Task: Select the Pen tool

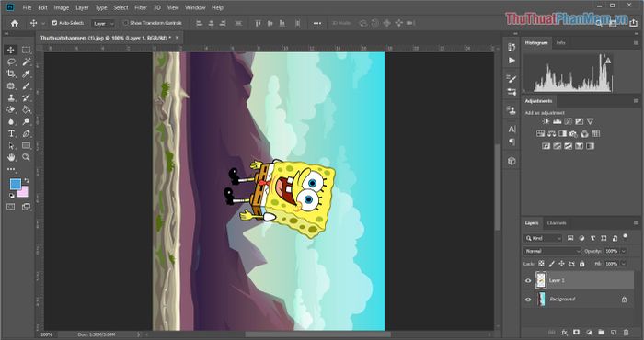Action: [x=27, y=133]
